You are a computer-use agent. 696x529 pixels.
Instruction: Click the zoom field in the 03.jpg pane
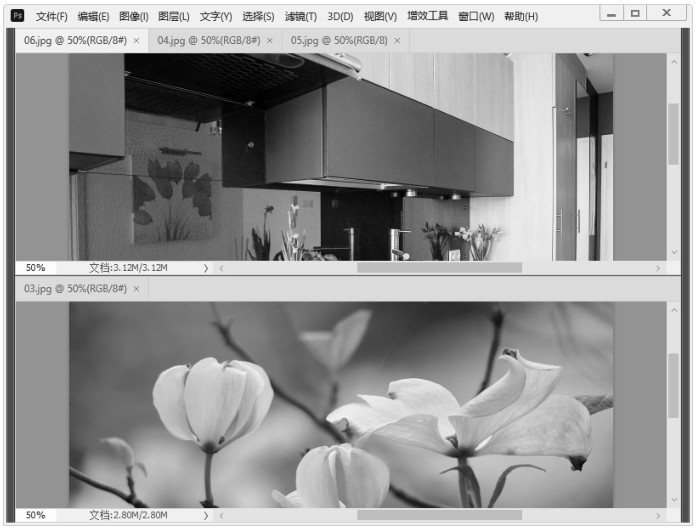[x=36, y=515]
